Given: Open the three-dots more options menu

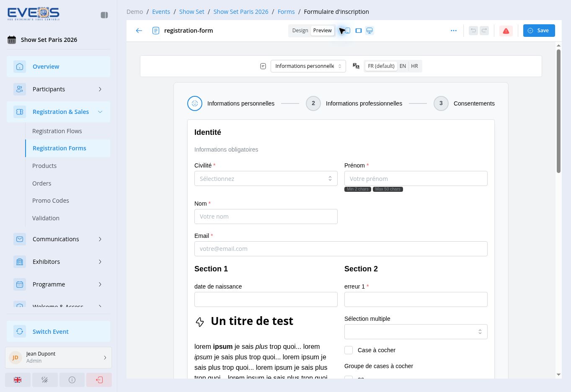Looking at the screenshot, I should pyautogui.click(x=454, y=31).
